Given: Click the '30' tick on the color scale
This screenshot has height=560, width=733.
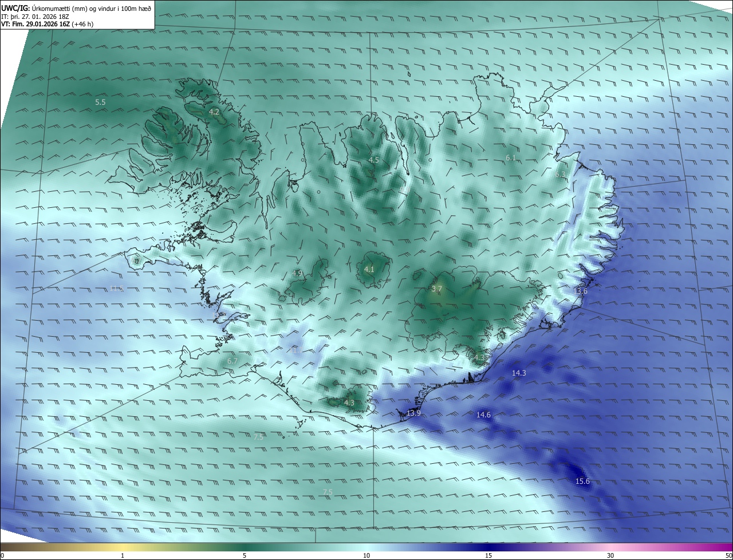Looking at the screenshot, I should [610, 555].
